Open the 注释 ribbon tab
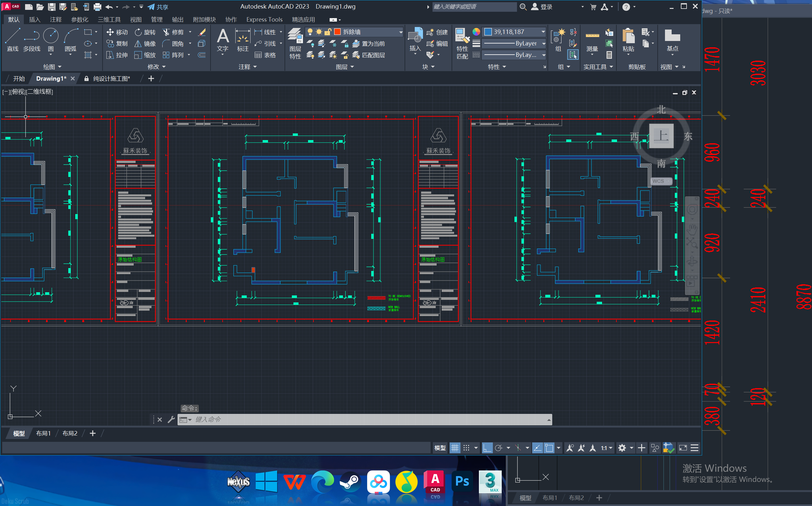 pos(56,19)
